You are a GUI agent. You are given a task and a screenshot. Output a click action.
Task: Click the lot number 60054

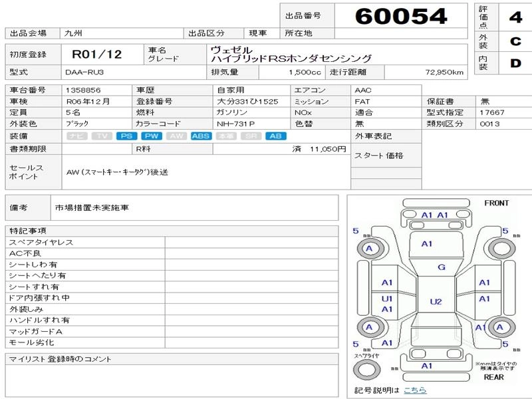[402, 16]
